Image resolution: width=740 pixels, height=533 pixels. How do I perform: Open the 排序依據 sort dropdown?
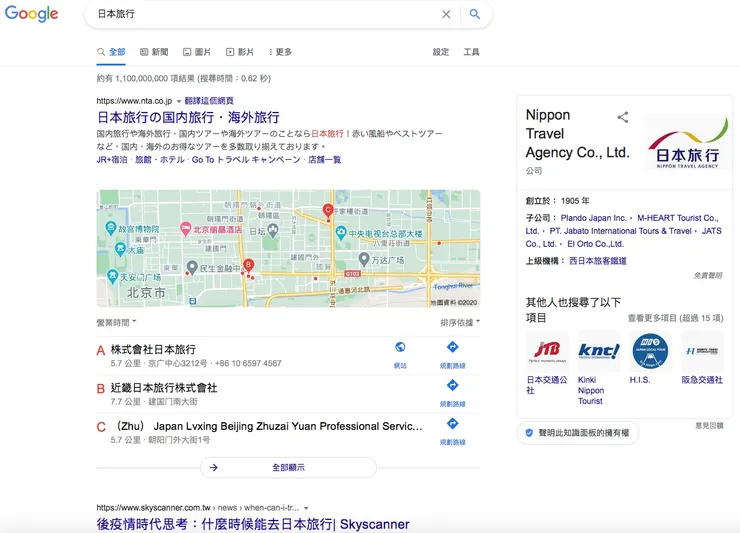point(460,322)
